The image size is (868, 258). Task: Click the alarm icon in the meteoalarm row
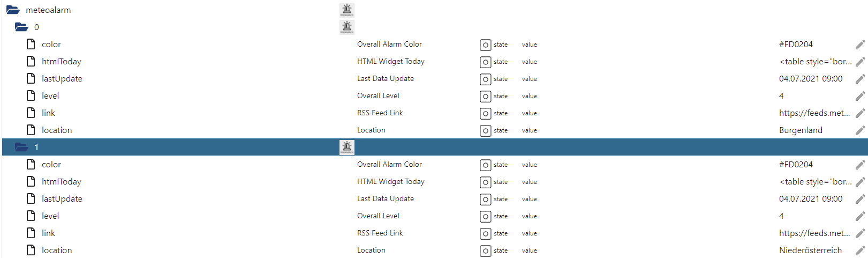(x=347, y=10)
